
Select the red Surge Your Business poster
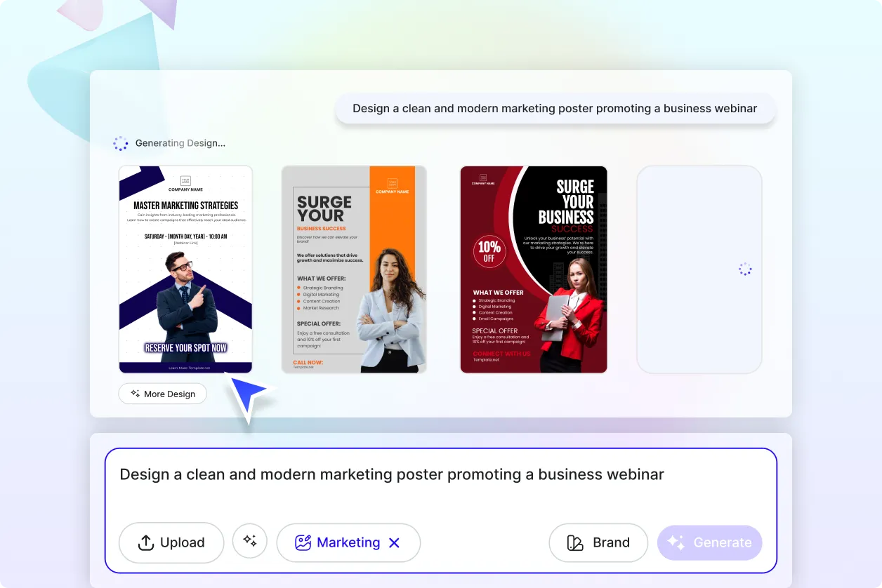pos(534,269)
